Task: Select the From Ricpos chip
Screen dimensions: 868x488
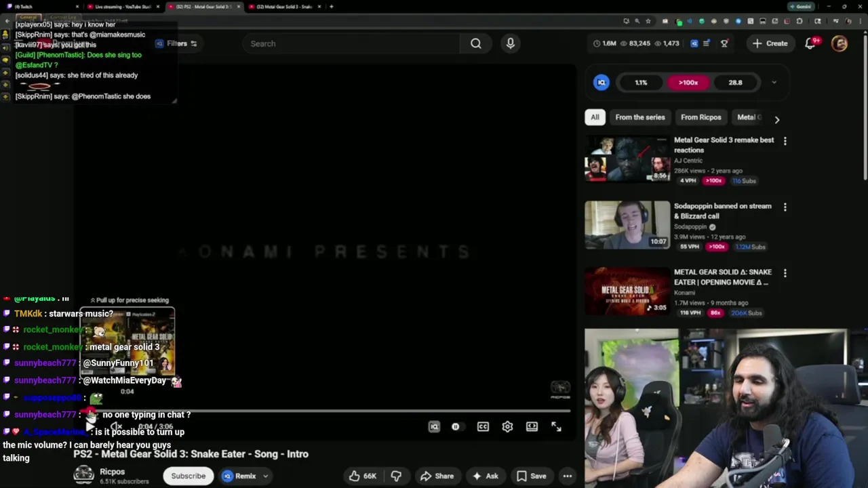Action: point(701,117)
